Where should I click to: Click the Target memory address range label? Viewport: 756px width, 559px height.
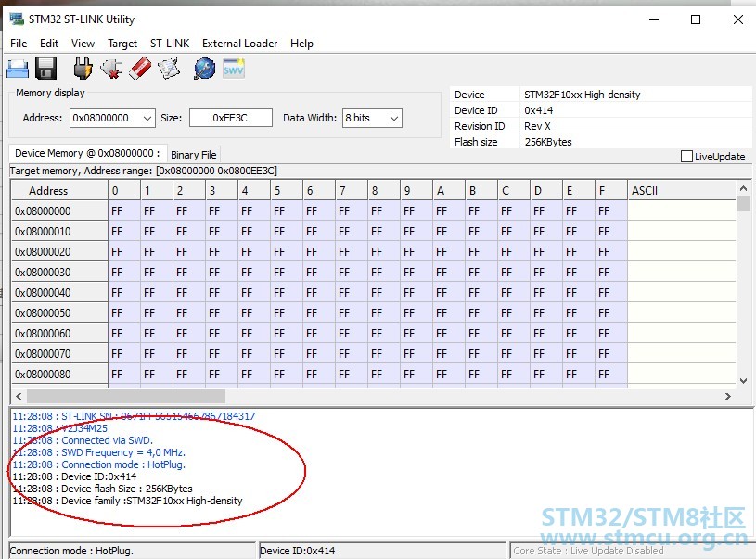point(143,171)
